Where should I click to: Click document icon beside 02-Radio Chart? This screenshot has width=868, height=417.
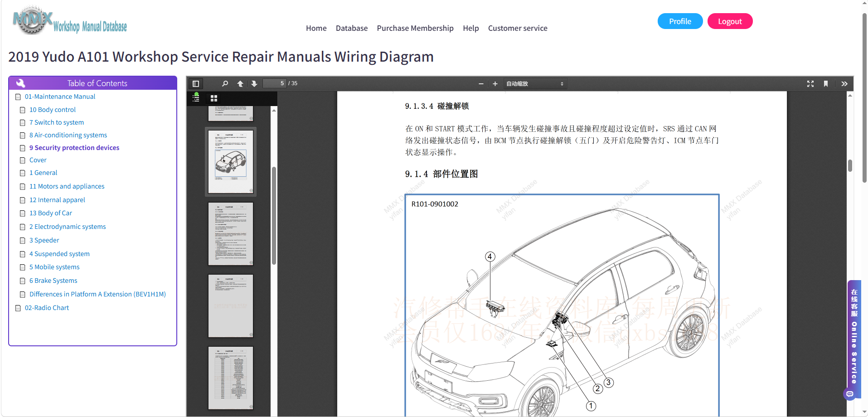pyautogui.click(x=18, y=308)
